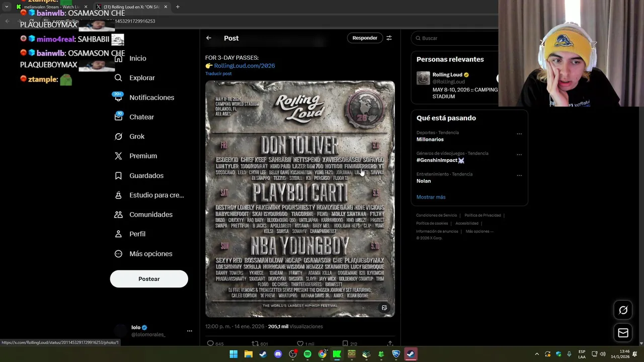This screenshot has height=362, width=644.
Task: Click Rolling Loud name in Personas relevantes
Action: (447, 75)
